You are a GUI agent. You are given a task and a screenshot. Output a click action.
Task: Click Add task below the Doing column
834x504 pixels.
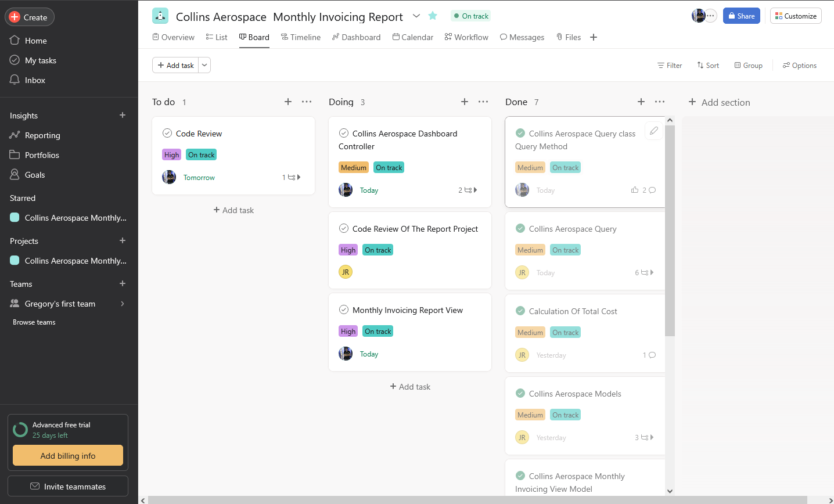[410, 387]
